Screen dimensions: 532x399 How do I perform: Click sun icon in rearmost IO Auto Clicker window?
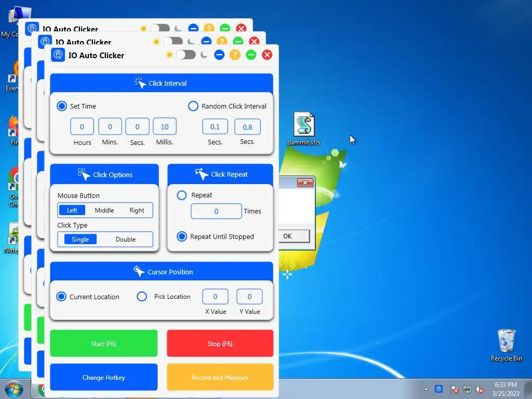143,28
